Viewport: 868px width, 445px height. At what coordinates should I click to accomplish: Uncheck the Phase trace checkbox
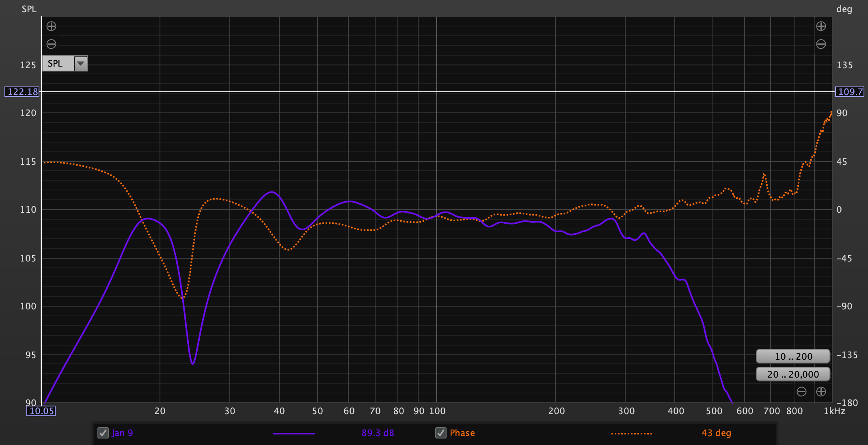[x=441, y=433]
